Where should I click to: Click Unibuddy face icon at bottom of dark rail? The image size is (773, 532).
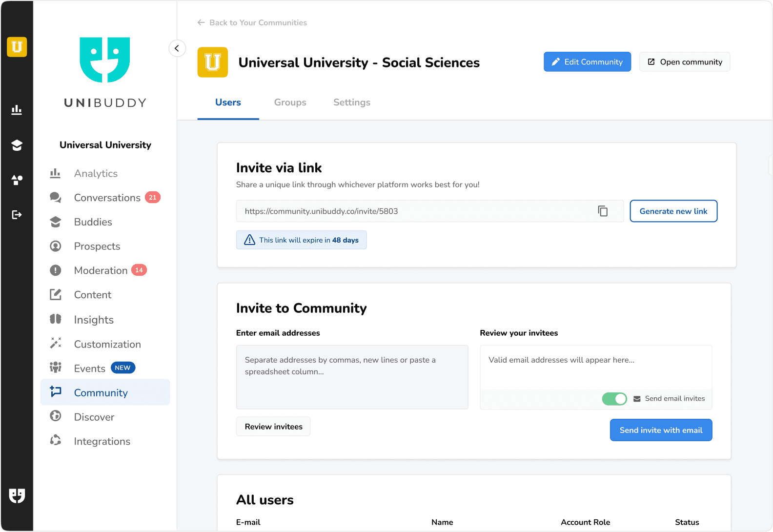tap(17, 495)
